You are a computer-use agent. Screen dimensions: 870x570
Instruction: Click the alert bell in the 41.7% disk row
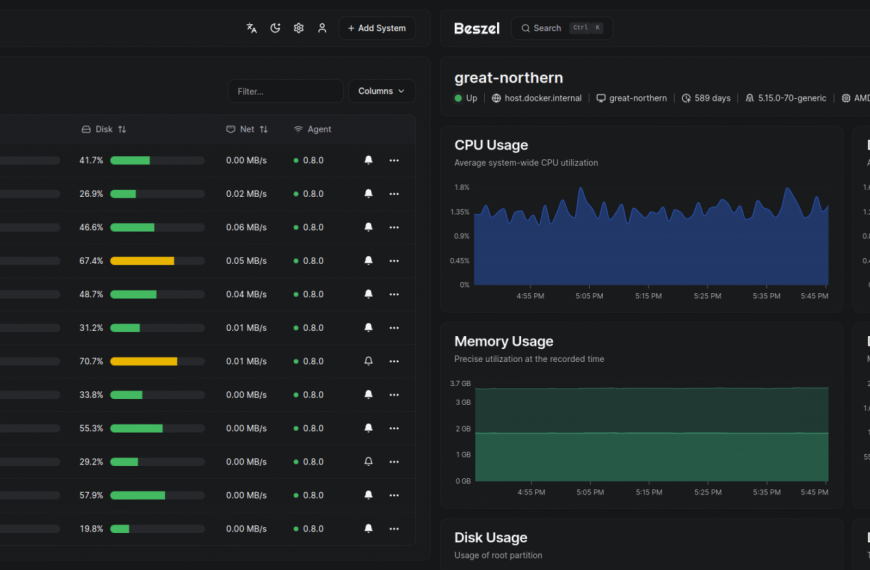click(368, 160)
